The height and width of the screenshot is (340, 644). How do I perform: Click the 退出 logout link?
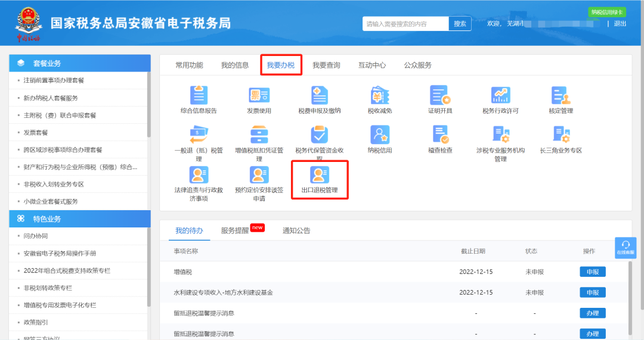tap(620, 24)
